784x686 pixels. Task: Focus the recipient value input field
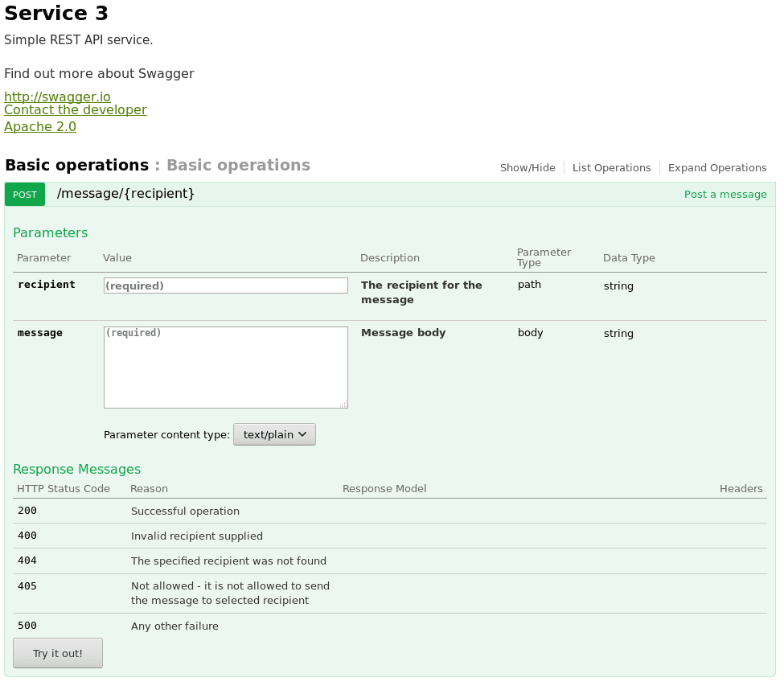pos(225,285)
